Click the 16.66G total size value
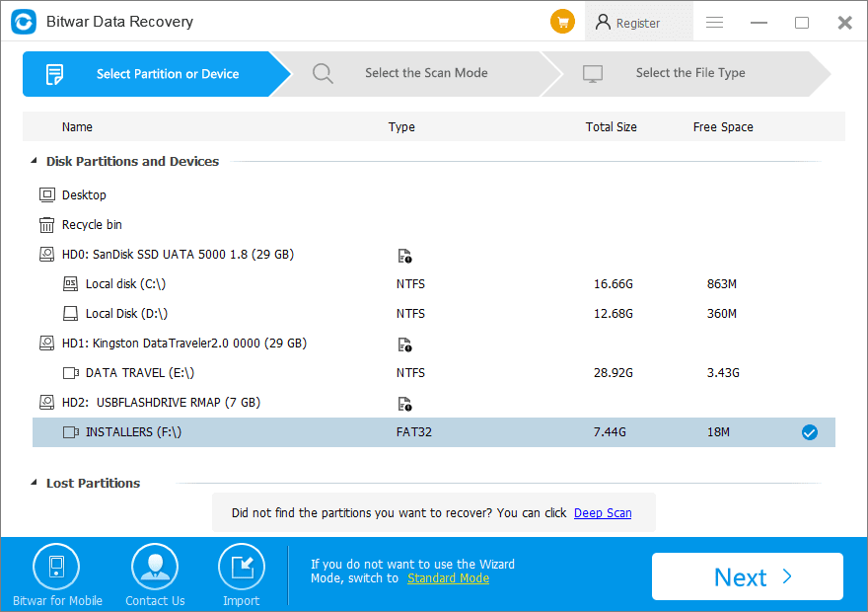 click(614, 284)
